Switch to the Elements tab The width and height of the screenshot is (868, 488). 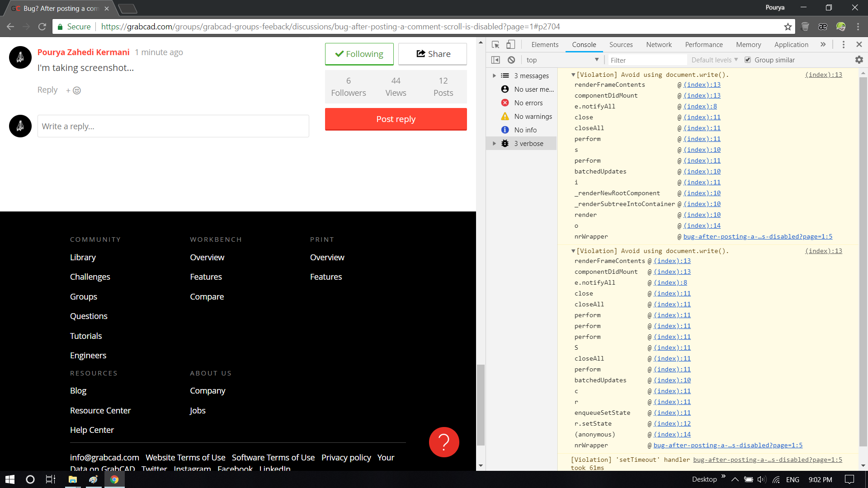[545, 44]
